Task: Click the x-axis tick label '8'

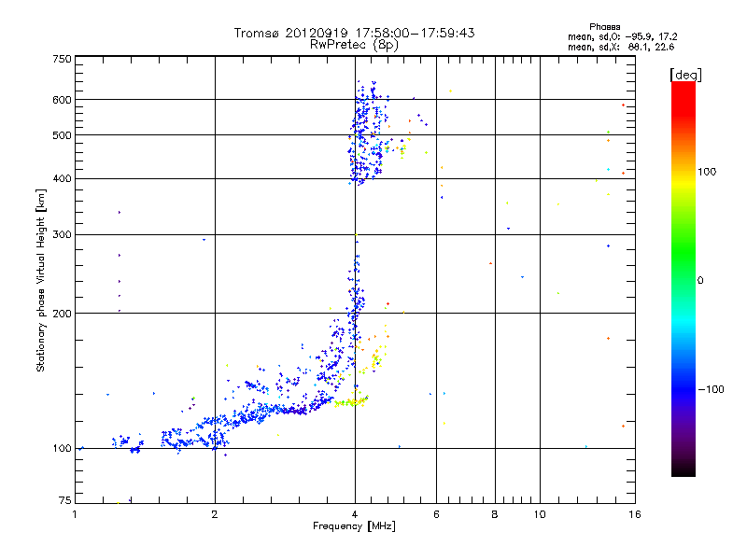Action: tap(495, 514)
